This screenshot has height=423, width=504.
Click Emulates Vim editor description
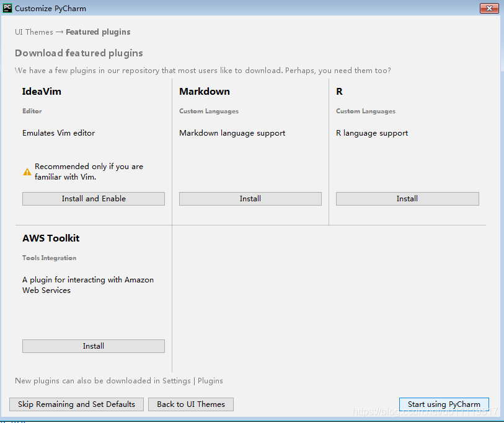pyautogui.click(x=58, y=133)
